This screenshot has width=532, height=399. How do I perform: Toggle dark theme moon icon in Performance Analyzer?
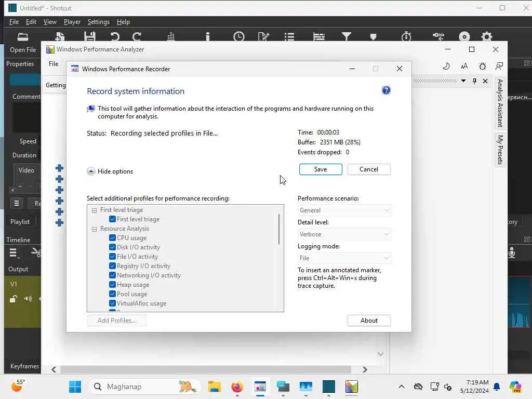coord(446,66)
